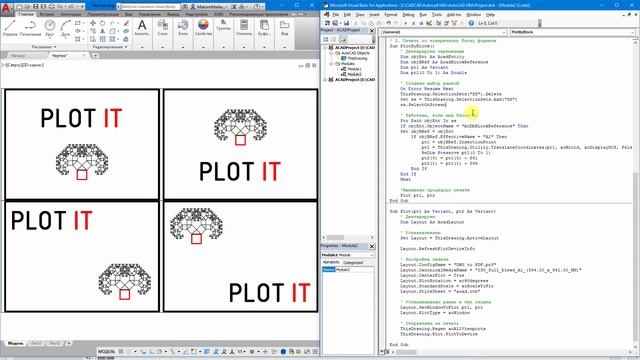Click View Code icon in Project panel
The width and height of the screenshot is (640, 360).
pos(326,39)
